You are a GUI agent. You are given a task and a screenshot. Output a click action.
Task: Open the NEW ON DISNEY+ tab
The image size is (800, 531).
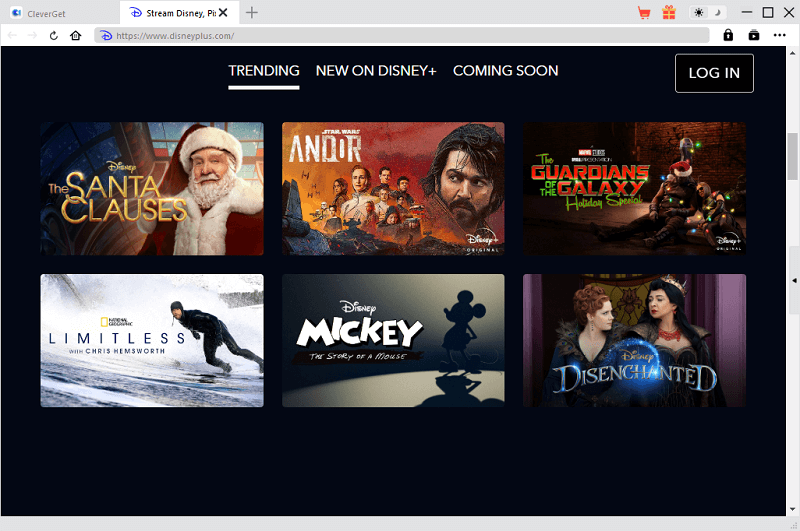point(376,71)
